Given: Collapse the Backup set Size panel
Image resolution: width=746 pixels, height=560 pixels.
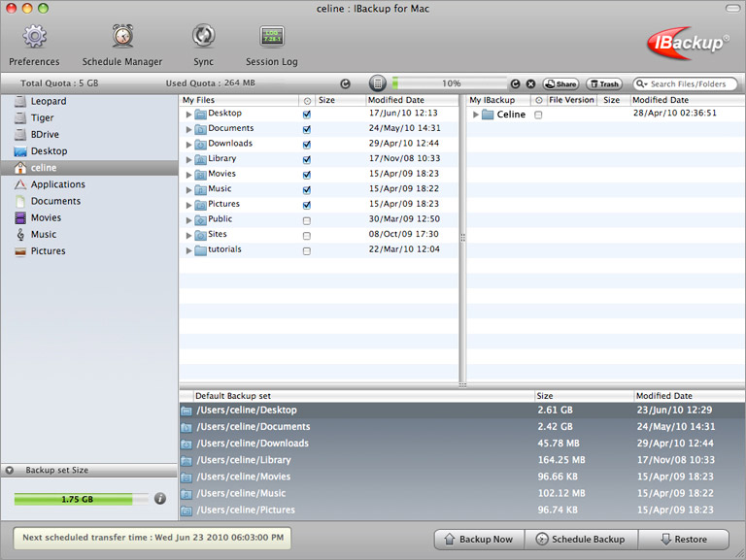Looking at the screenshot, I should click(10, 470).
